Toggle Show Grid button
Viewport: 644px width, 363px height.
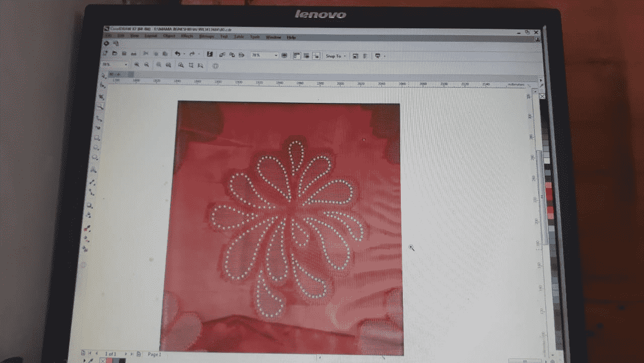point(307,55)
